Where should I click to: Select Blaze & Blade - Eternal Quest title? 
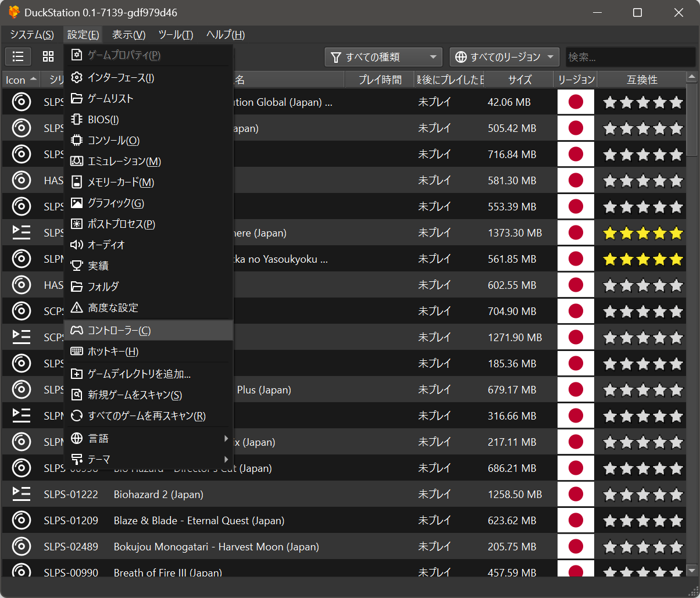click(199, 521)
